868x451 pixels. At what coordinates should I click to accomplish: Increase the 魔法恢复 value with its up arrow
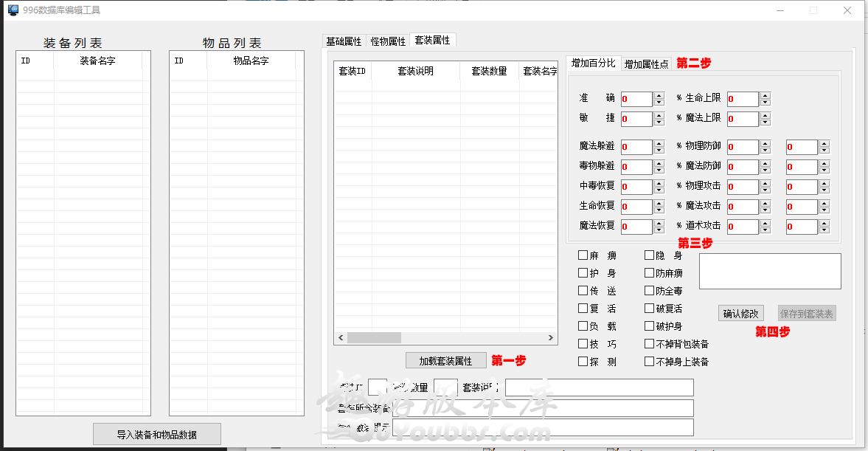tap(659, 224)
